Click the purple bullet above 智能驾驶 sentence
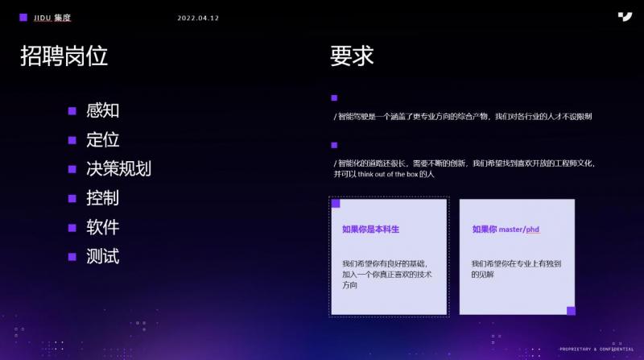The width and height of the screenshot is (644, 360). pyautogui.click(x=334, y=97)
